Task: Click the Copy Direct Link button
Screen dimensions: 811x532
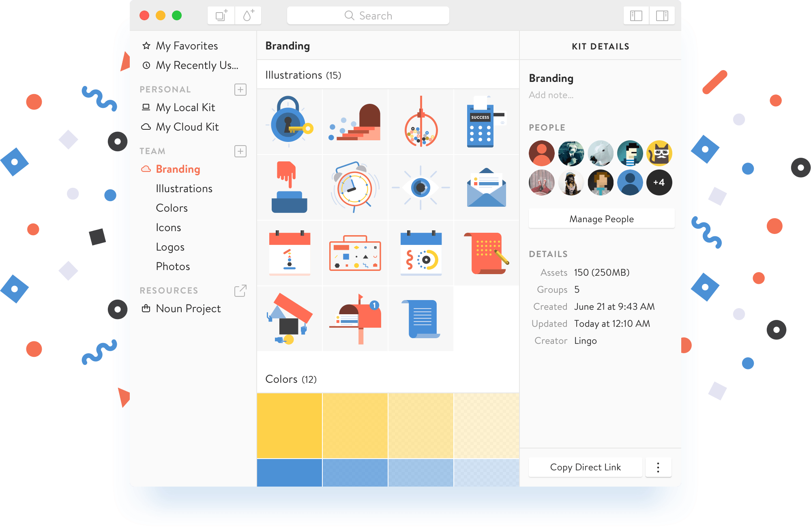Action: (x=585, y=467)
